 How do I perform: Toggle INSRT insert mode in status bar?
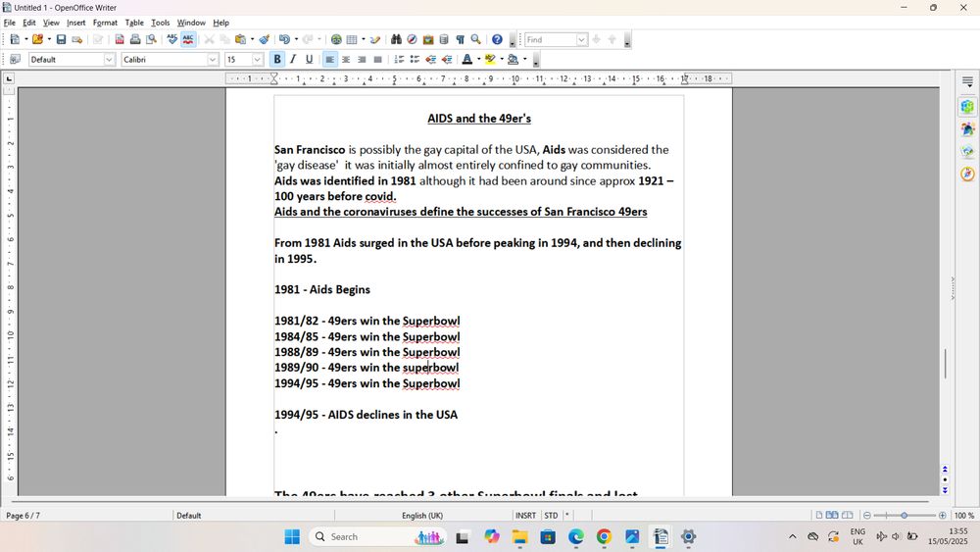click(525, 515)
